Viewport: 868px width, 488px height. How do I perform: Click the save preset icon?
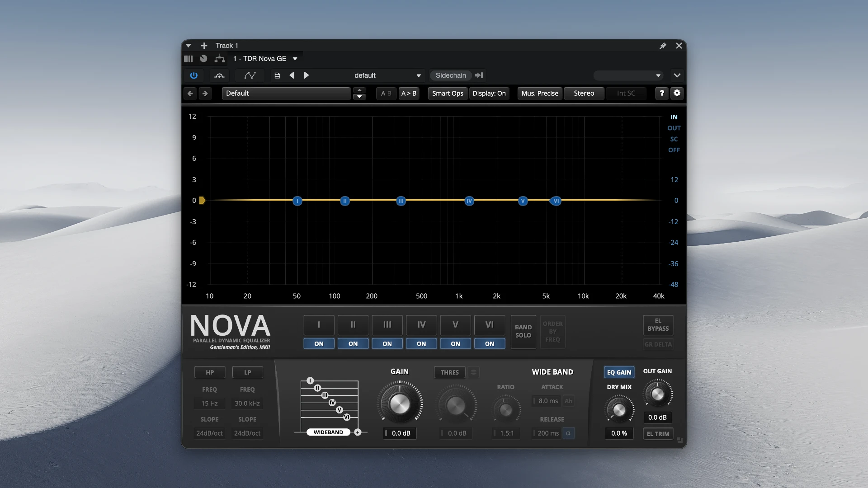coord(278,75)
